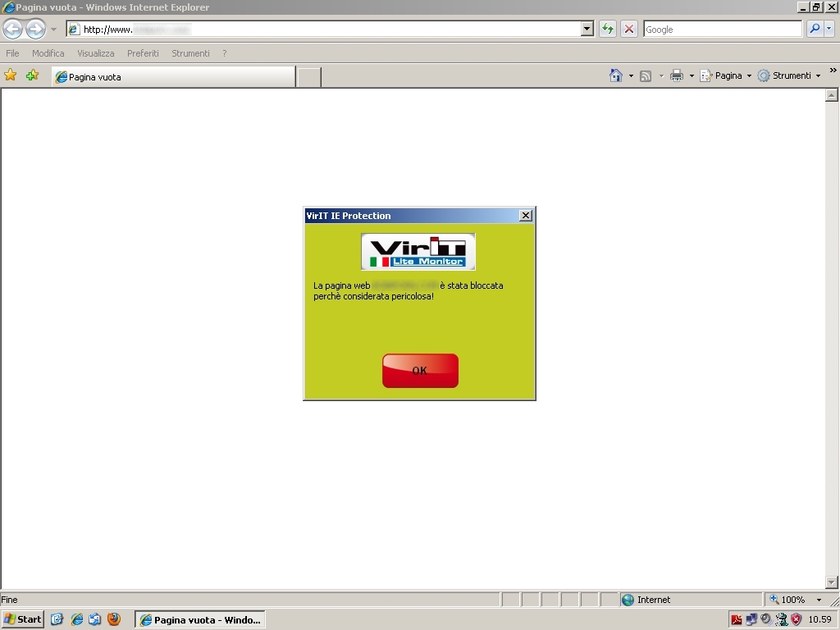Image resolution: width=840 pixels, height=630 pixels.
Task: Click the search magnifier icon
Action: [x=815, y=29]
